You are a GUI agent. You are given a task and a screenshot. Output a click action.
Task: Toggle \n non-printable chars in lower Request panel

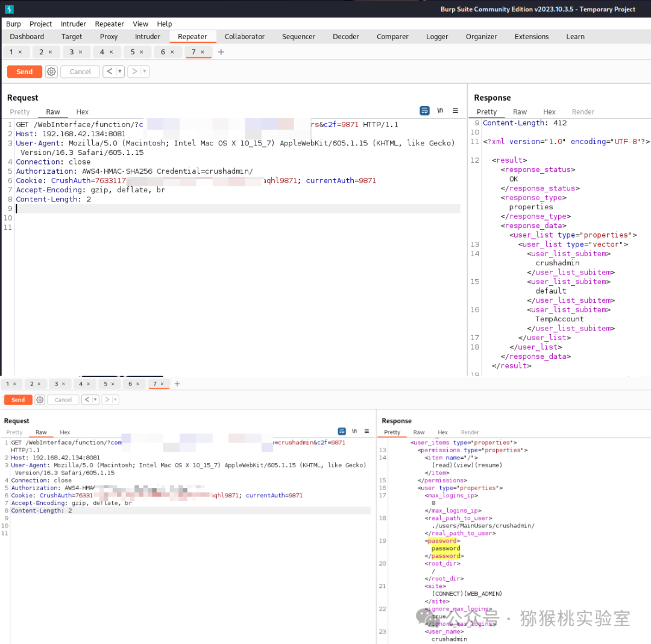(x=354, y=431)
